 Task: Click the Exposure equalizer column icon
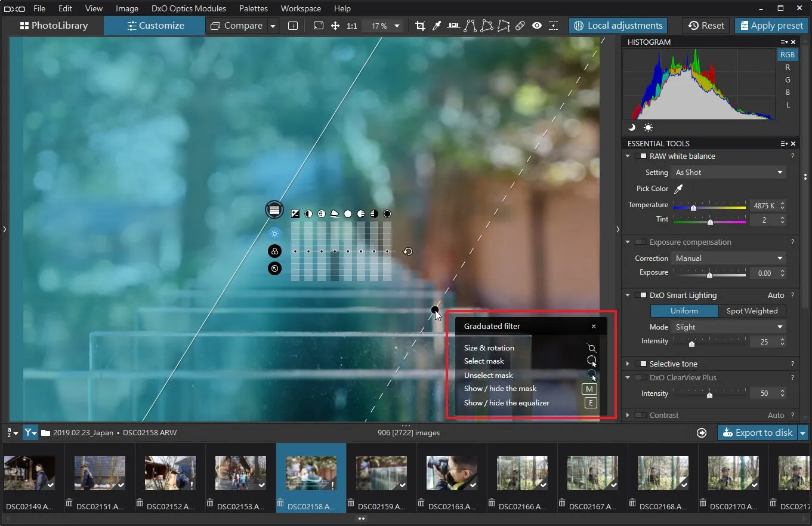point(295,213)
